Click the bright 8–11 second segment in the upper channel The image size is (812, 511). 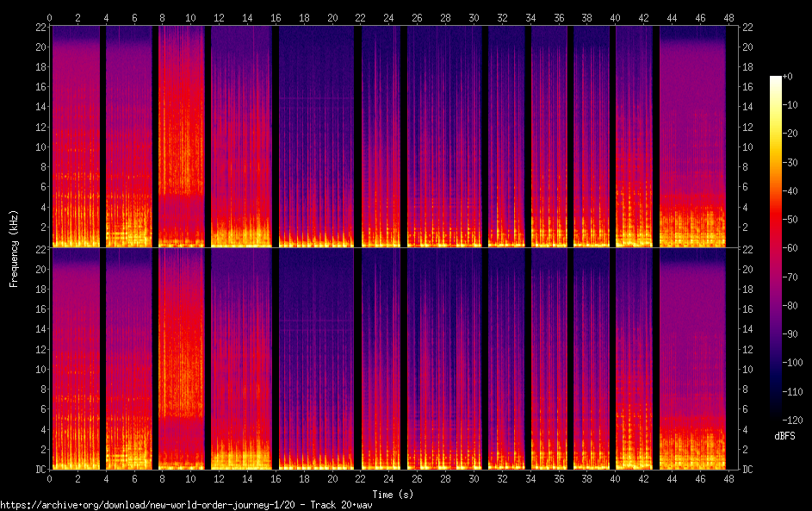pyautogui.click(x=182, y=129)
